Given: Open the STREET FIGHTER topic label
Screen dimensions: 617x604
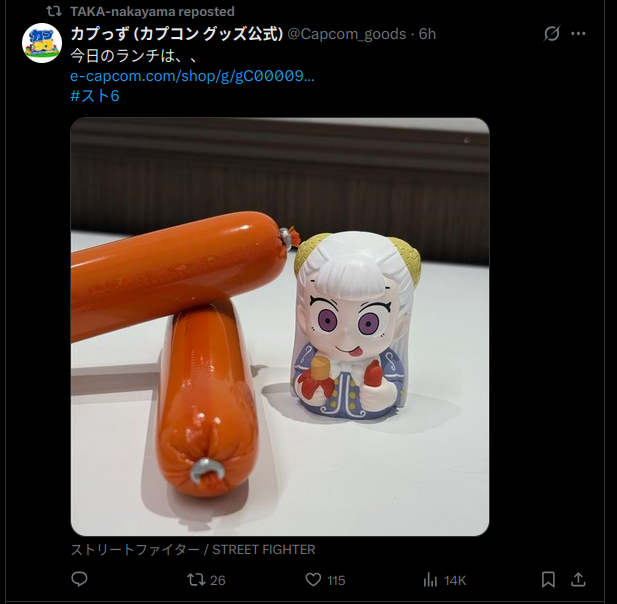Looking at the screenshot, I should [x=193, y=549].
